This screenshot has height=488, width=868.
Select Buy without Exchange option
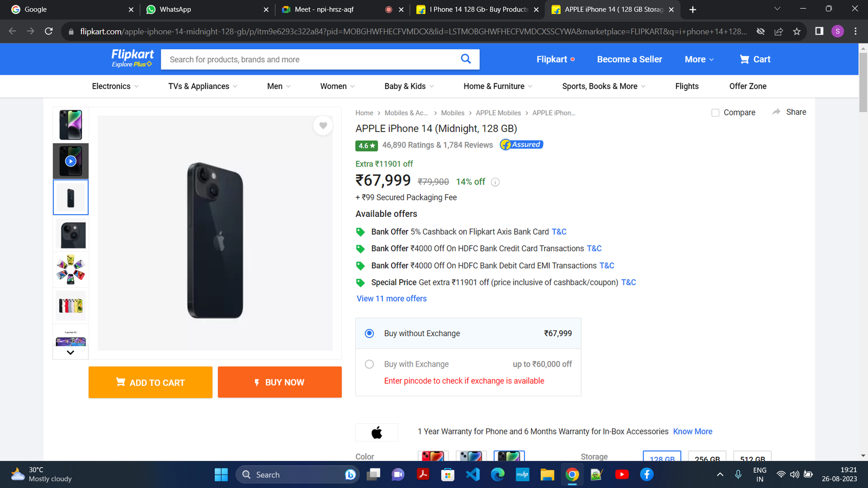369,333
